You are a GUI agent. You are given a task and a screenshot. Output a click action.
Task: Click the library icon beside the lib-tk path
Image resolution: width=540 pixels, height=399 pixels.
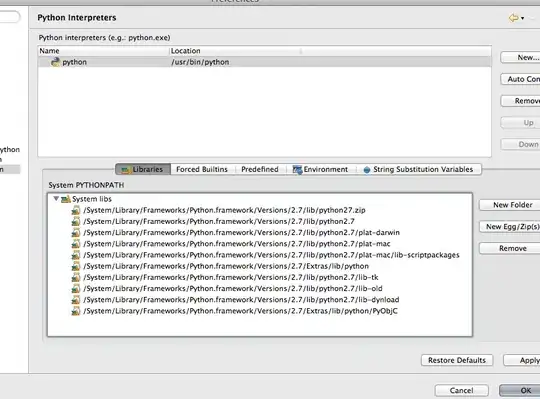tap(76, 277)
